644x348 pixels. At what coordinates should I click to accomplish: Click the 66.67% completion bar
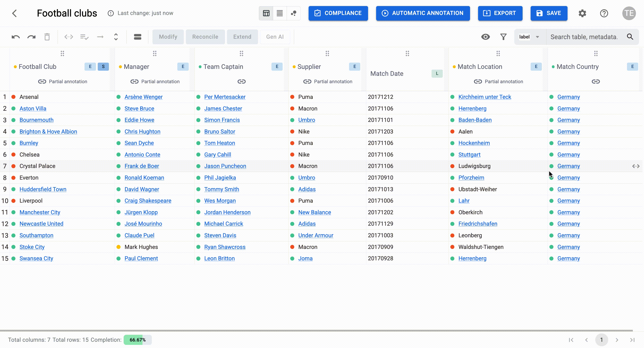pos(138,340)
